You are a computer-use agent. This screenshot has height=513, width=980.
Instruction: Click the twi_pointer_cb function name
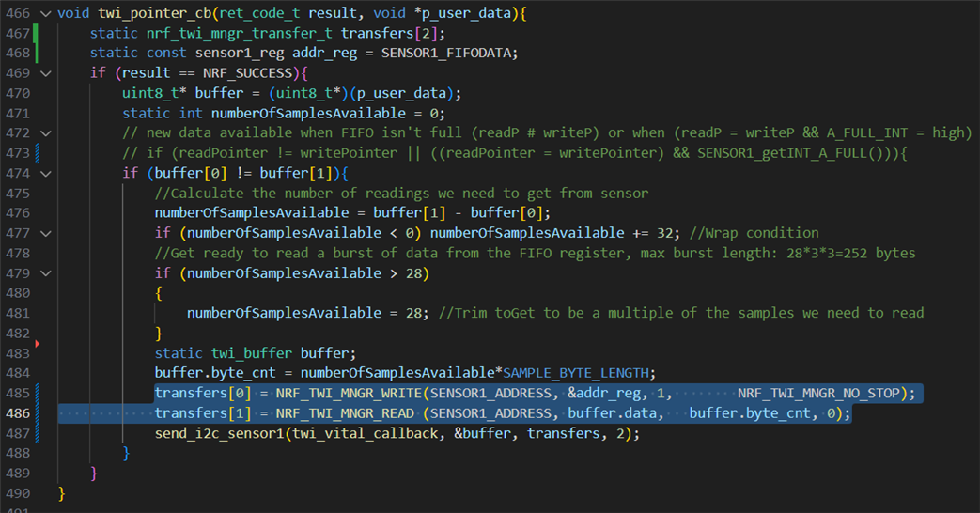click(154, 13)
